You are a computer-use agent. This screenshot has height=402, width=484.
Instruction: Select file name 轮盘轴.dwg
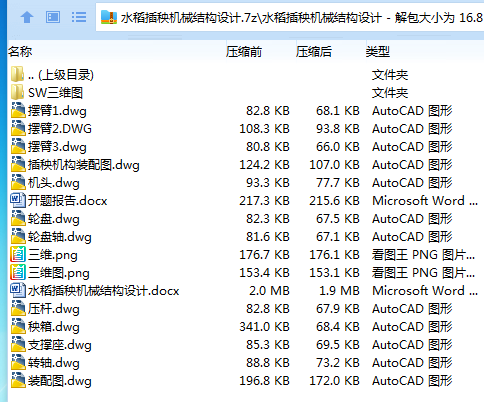pos(60,237)
